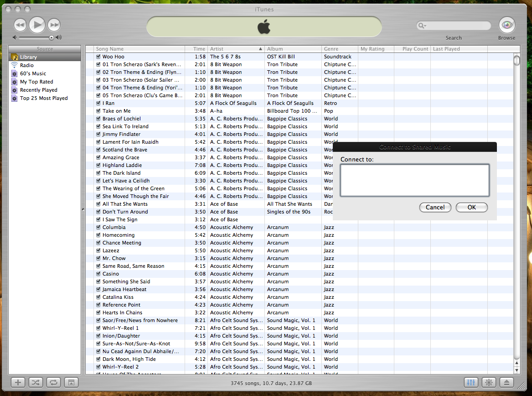Toggle the repeat mode button
The image size is (532, 396).
click(x=54, y=383)
